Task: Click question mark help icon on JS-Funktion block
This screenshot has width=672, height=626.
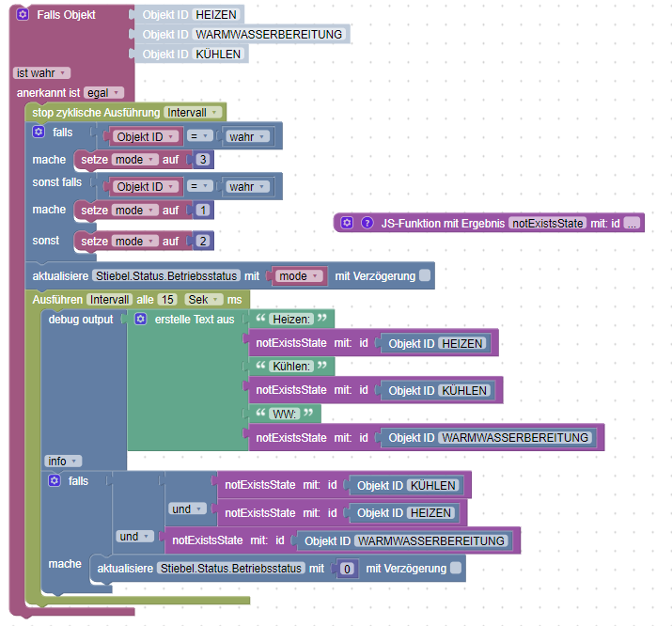Action: [367, 223]
